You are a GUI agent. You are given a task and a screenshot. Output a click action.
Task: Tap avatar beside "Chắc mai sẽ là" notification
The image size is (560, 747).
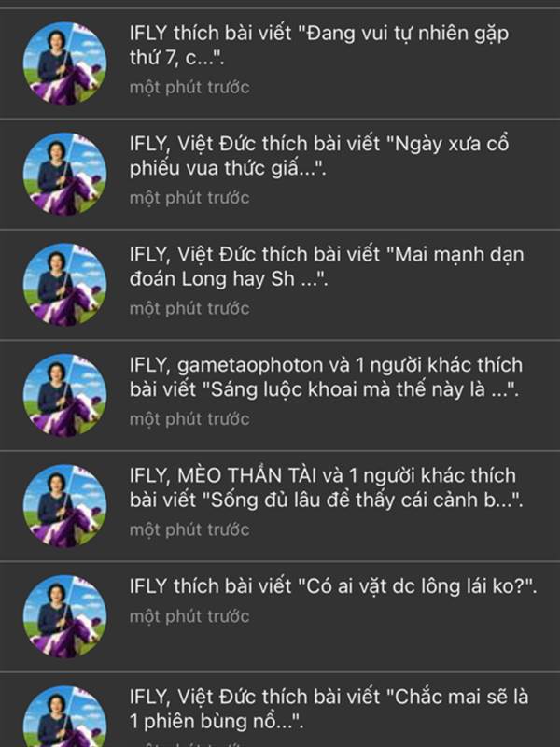pyautogui.click(x=64, y=716)
